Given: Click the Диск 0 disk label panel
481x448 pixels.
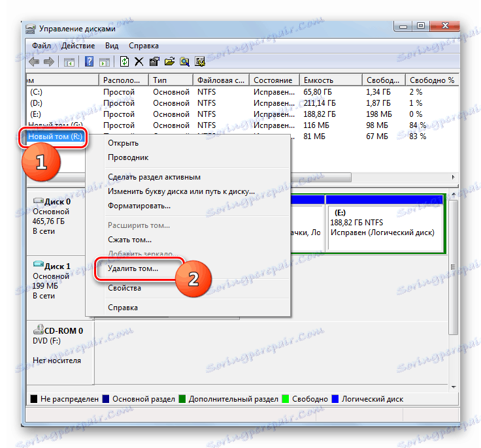Looking at the screenshot, I should 56,221.
